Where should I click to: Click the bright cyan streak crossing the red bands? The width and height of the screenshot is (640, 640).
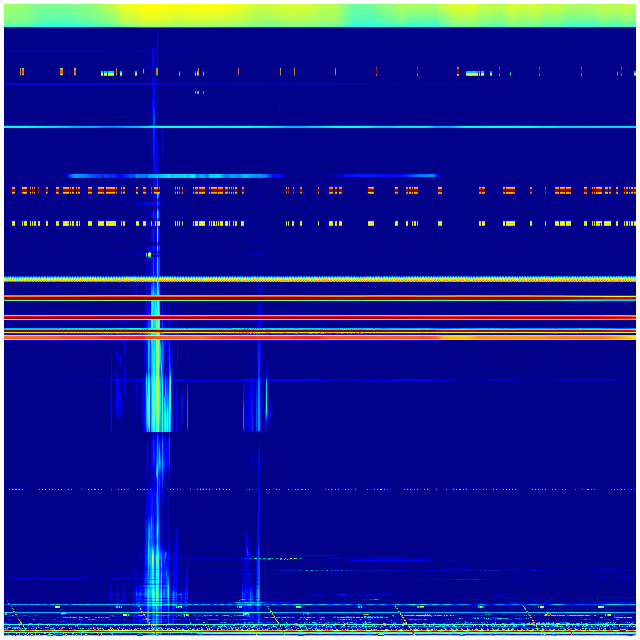click(155, 310)
